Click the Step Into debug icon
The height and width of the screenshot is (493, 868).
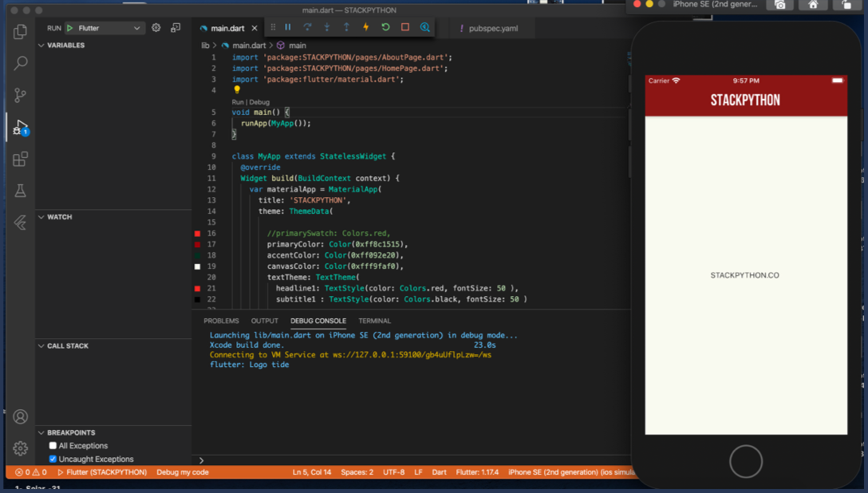(x=327, y=26)
